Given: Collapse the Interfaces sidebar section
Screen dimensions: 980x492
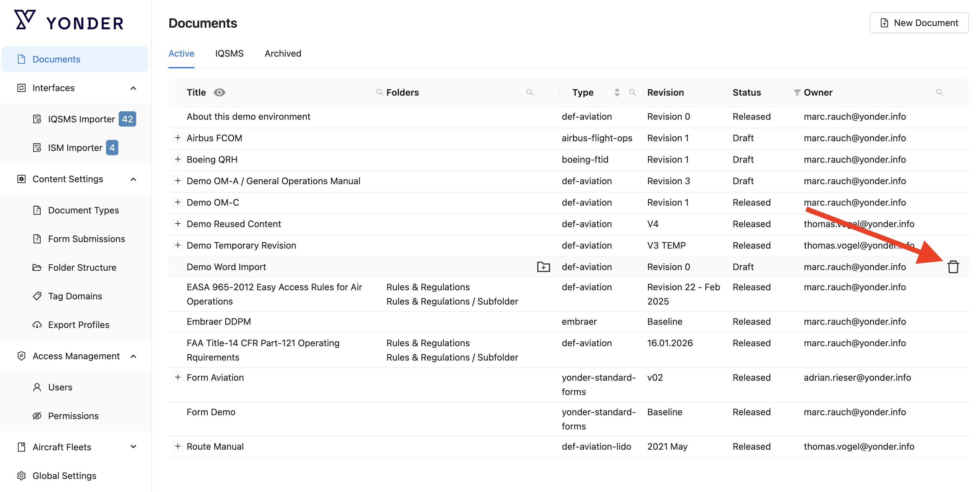Looking at the screenshot, I should coord(133,88).
